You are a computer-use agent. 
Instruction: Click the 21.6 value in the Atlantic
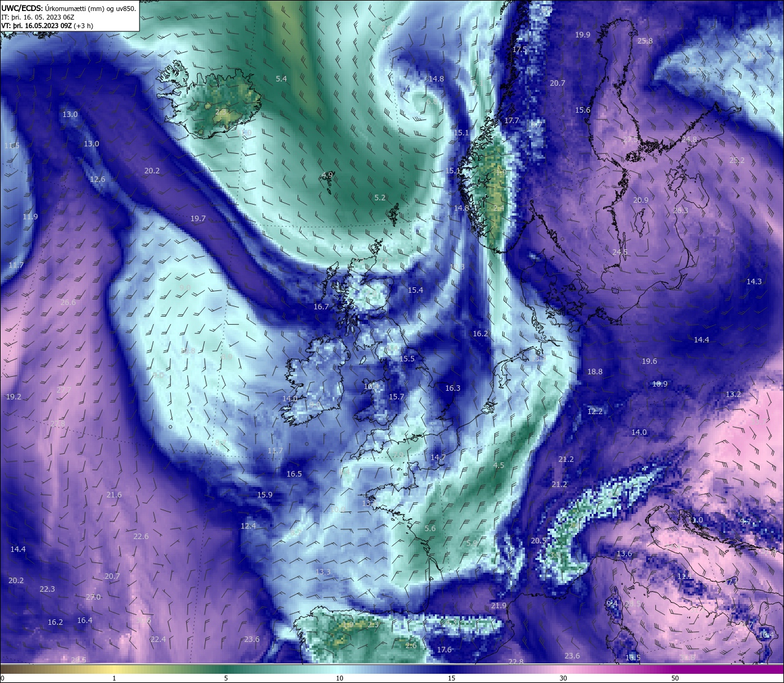coord(114,495)
